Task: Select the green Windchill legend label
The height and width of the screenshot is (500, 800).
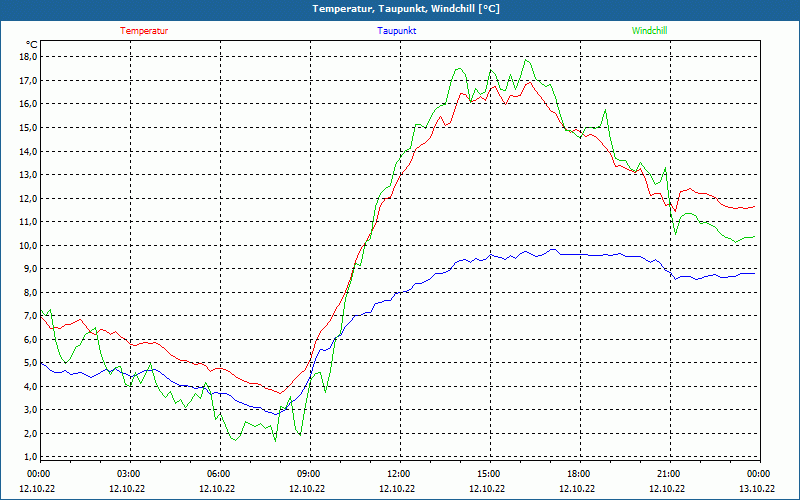Action: (x=650, y=31)
